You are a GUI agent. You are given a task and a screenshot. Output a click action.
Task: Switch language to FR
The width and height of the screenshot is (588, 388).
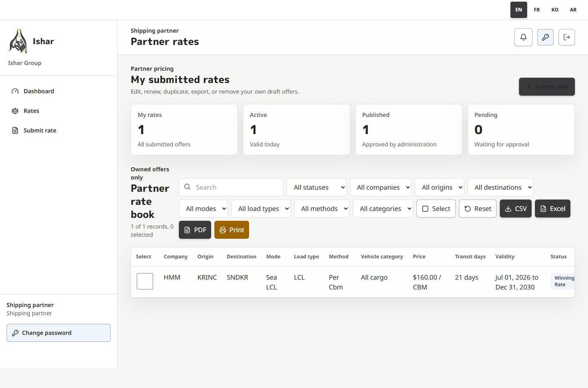coord(537,10)
